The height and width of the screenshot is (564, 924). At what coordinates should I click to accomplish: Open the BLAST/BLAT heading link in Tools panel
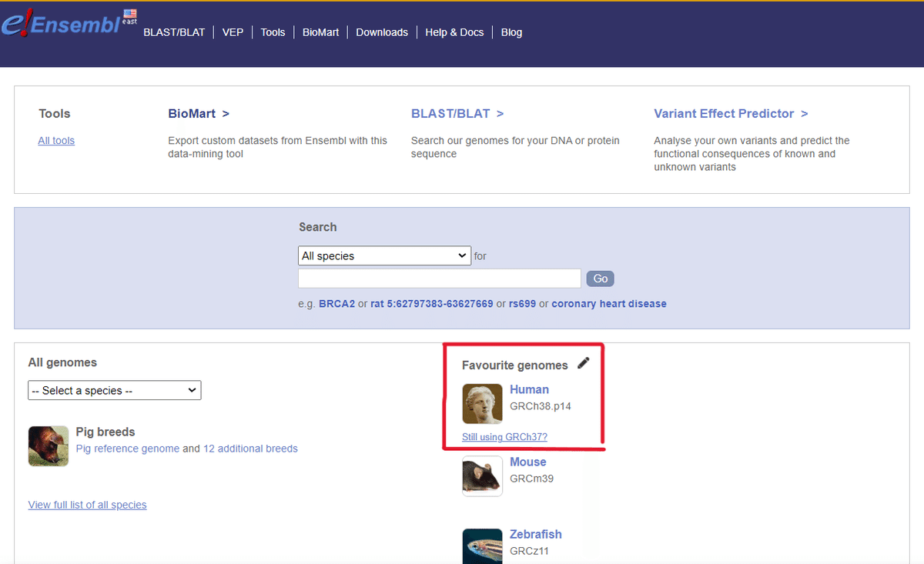(457, 113)
